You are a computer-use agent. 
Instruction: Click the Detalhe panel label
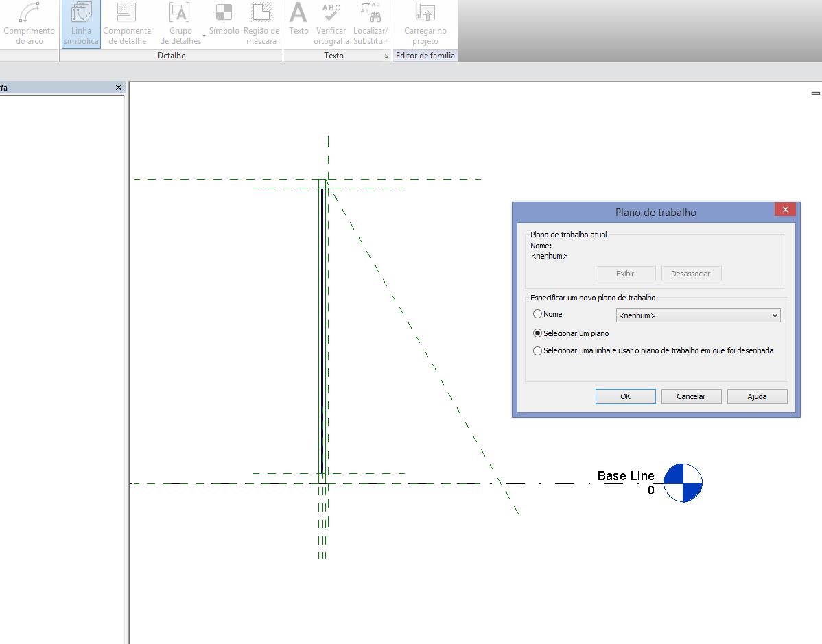172,56
